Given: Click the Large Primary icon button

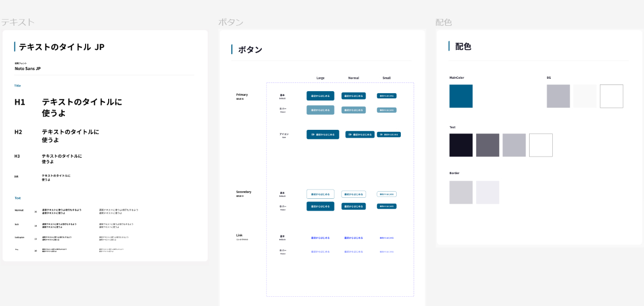Looking at the screenshot, I should [x=323, y=134].
